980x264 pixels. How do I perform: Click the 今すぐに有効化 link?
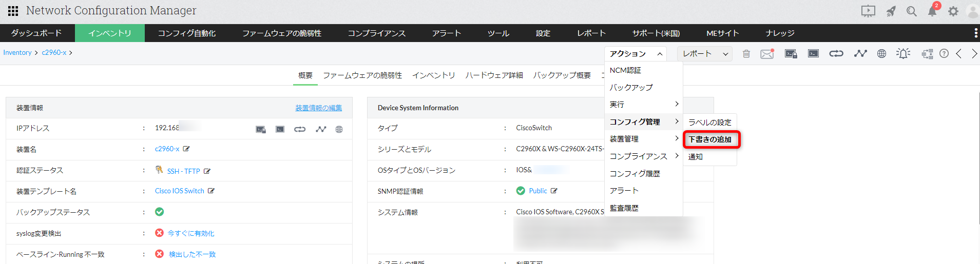[191, 233]
